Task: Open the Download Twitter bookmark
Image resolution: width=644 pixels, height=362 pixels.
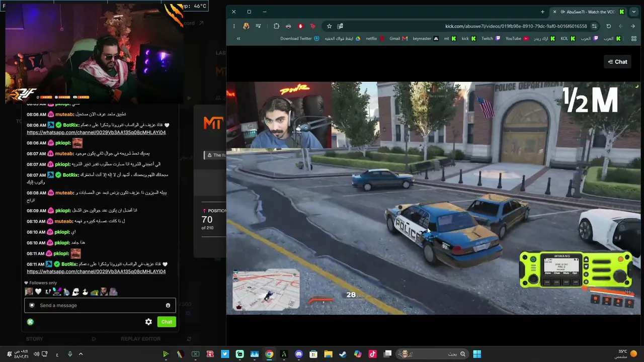Action: pos(300,39)
